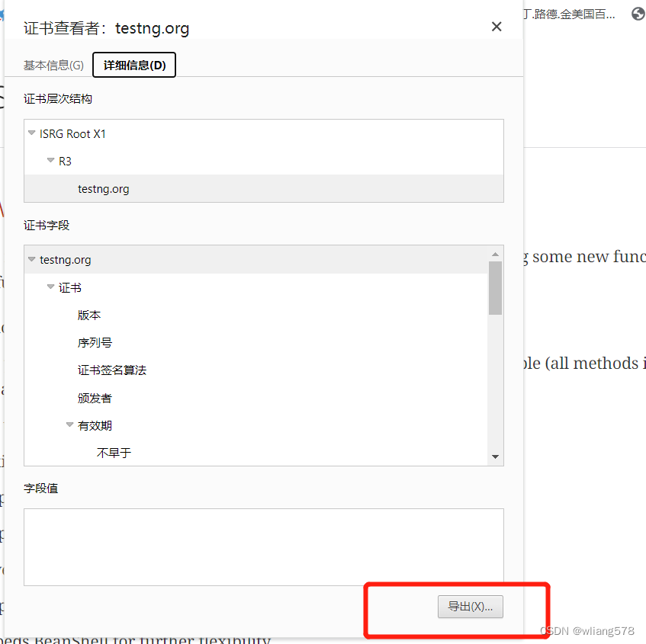The image size is (646, 644).
Task: Click the 导出(X)... export button
Action: tap(470, 607)
